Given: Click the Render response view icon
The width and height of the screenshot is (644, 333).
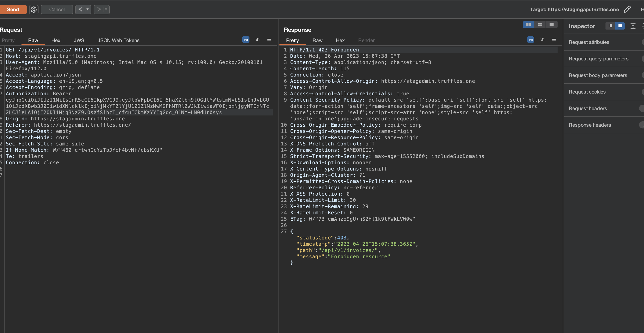Looking at the screenshot, I should coord(366,40).
